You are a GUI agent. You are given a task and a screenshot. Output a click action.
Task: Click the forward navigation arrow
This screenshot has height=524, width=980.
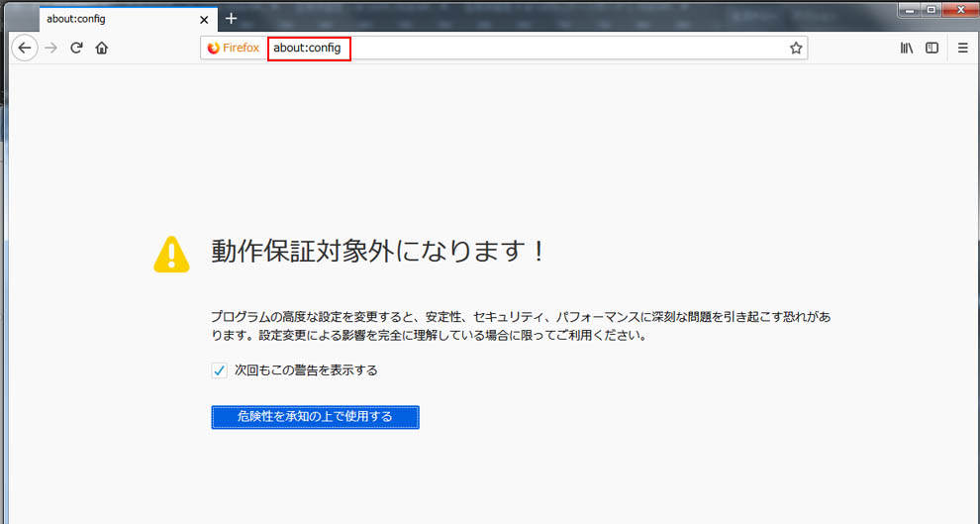(x=51, y=48)
